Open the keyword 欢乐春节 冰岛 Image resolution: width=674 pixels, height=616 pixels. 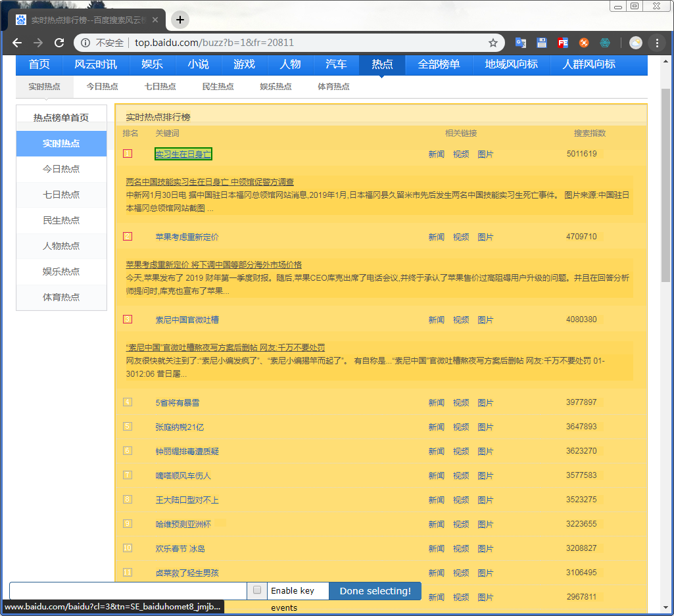point(180,549)
